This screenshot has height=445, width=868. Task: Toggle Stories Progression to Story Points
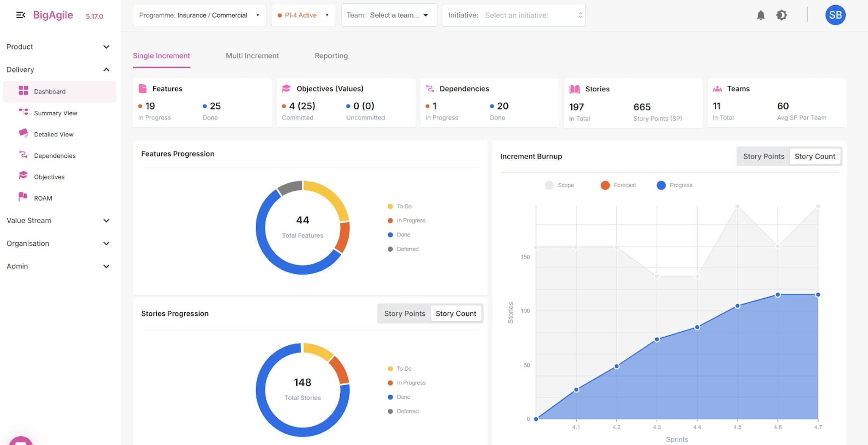tap(404, 313)
